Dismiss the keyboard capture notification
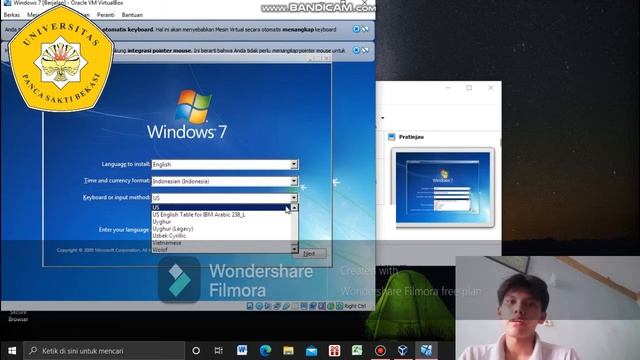 point(356,29)
